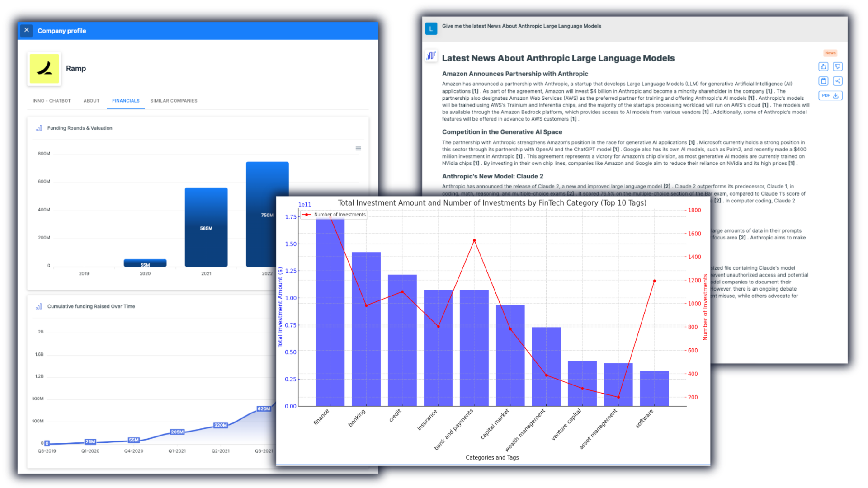
Task: Switch to the ABOUT tab
Action: [x=91, y=101]
